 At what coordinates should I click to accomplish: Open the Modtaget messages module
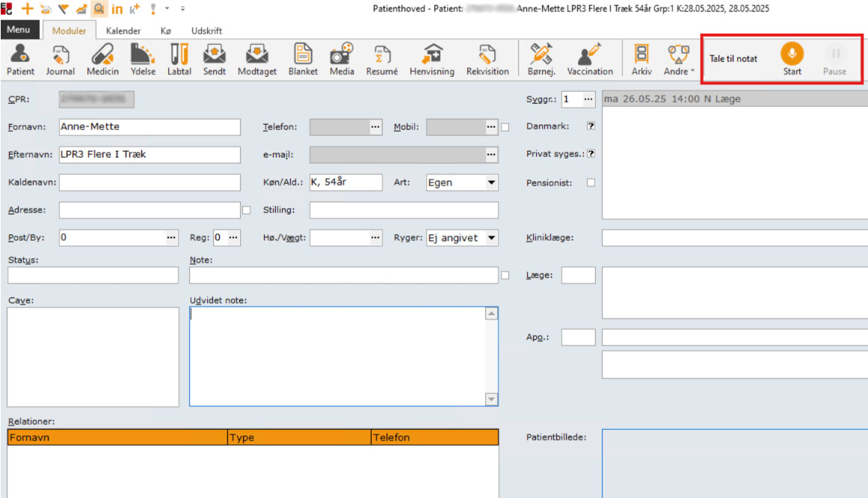[x=257, y=60]
